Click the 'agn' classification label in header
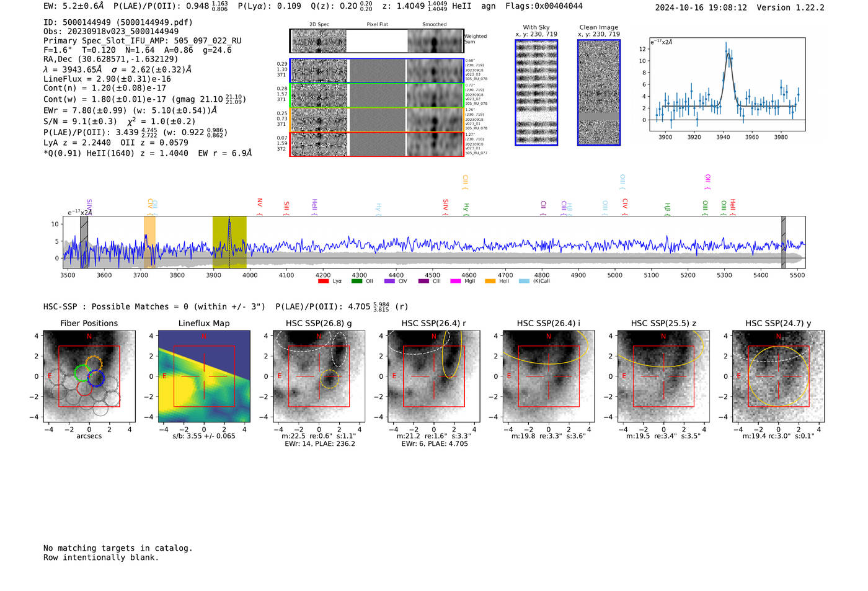This screenshot has height=591, width=868. [489, 6]
